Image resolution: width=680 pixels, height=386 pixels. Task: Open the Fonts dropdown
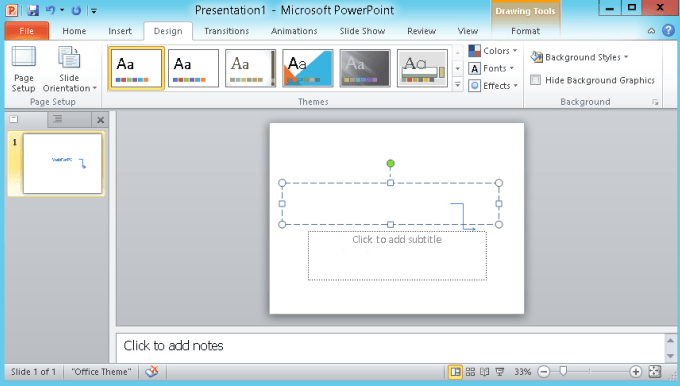pos(492,69)
